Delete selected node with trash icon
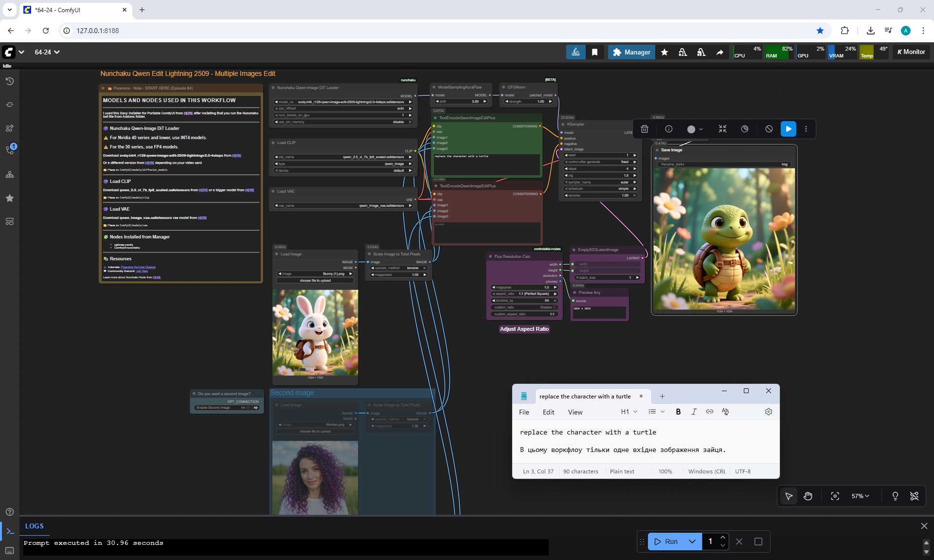This screenshot has height=560, width=934. [644, 129]
